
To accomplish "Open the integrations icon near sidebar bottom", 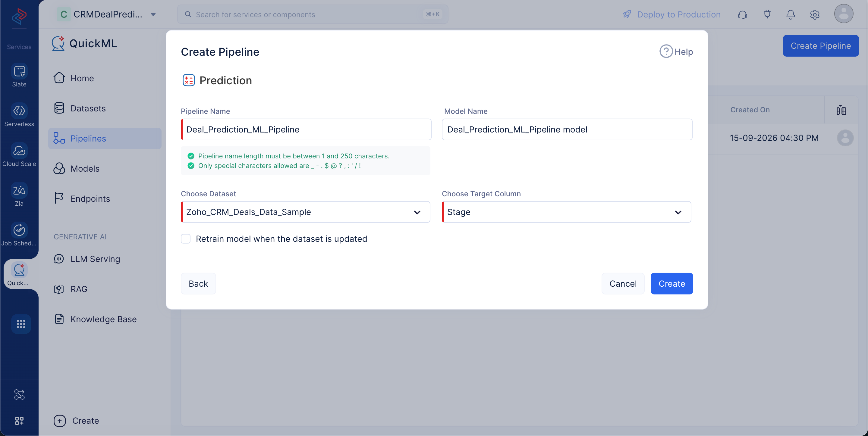I will 19,394.
